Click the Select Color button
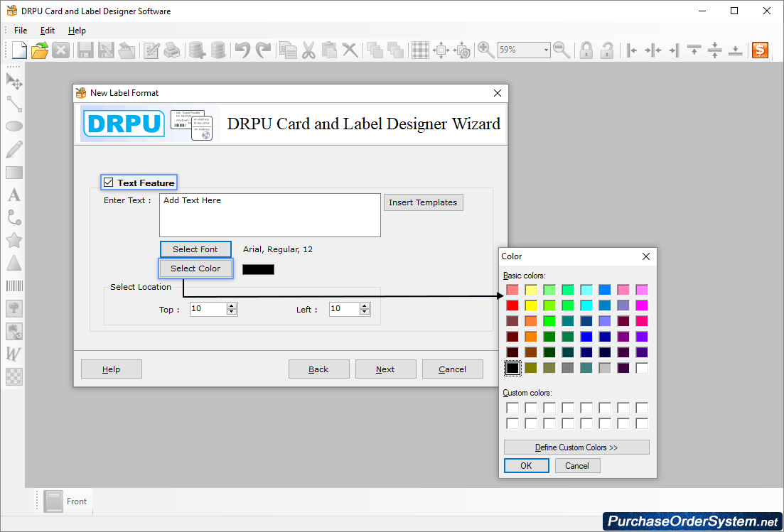Image resolution: width=784 pixels, height=532 pixels. [195, 268]
